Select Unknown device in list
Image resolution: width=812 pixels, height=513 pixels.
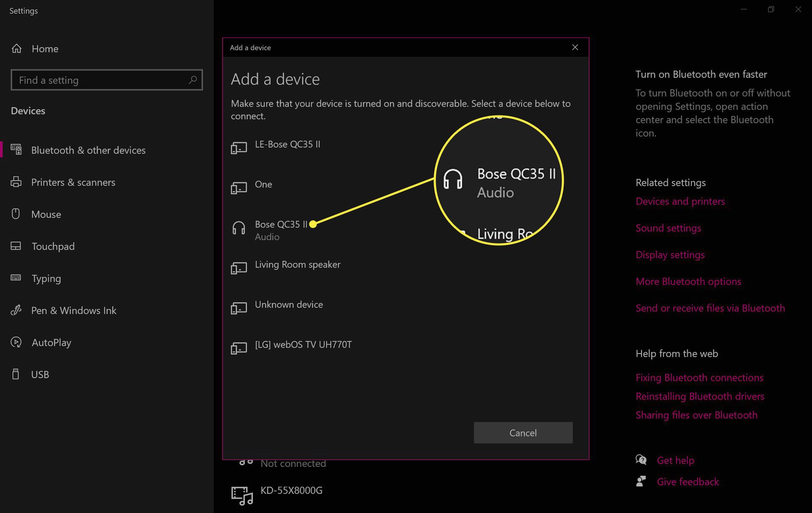[406, 308]
